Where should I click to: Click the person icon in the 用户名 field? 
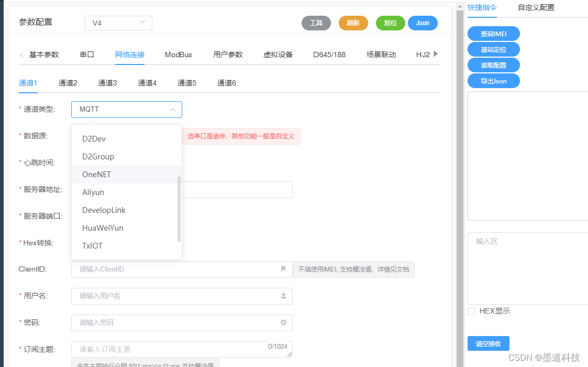tap(283, 296)
